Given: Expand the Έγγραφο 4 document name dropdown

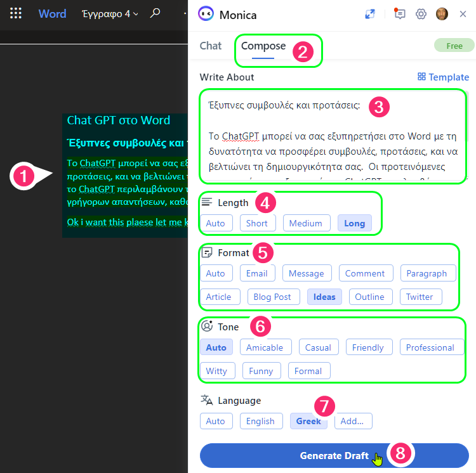Looking at the screenshot, I should click(110, 14).
